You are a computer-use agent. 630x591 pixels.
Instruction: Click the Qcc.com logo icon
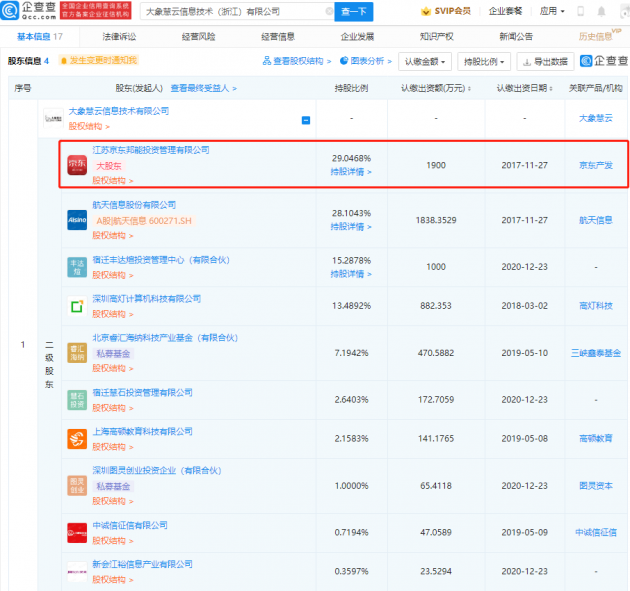(10, 10)
